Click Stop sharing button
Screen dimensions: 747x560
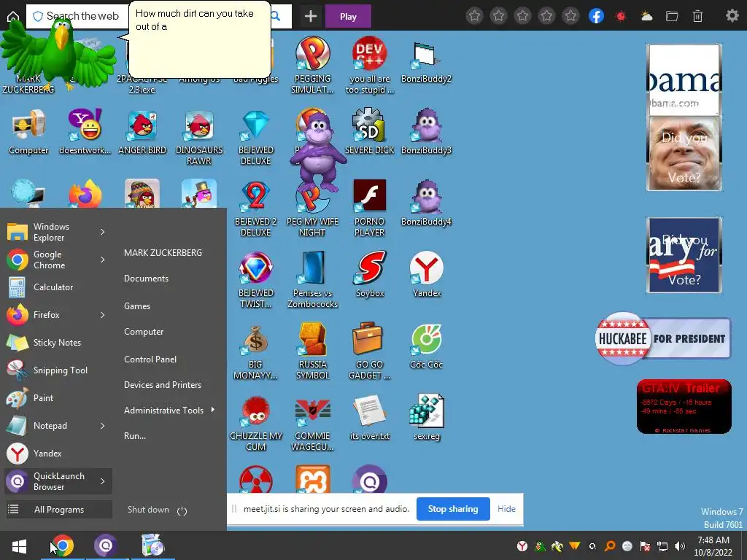453,509
